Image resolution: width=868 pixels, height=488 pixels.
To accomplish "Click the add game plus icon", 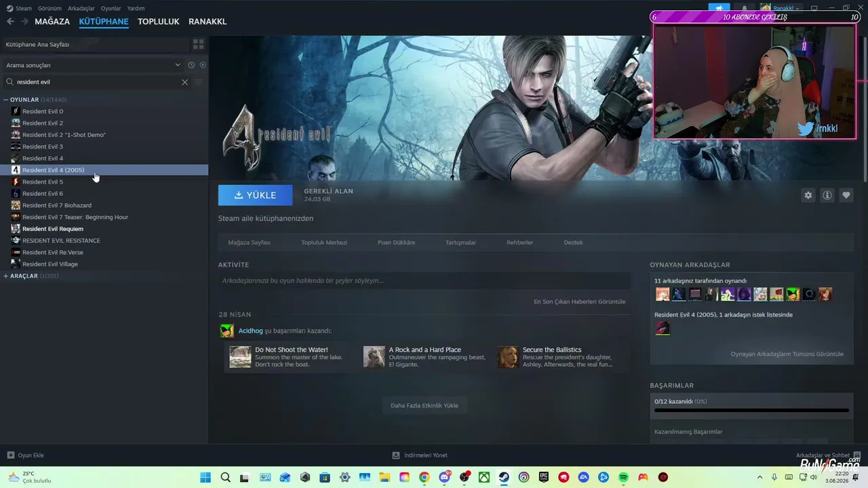I will [10, 455].
